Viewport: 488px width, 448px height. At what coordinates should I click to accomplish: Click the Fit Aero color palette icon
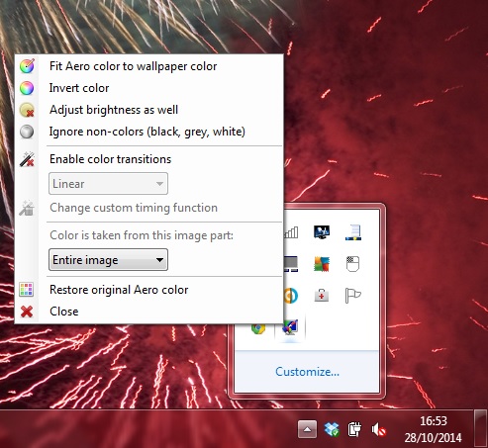point(27,66)
